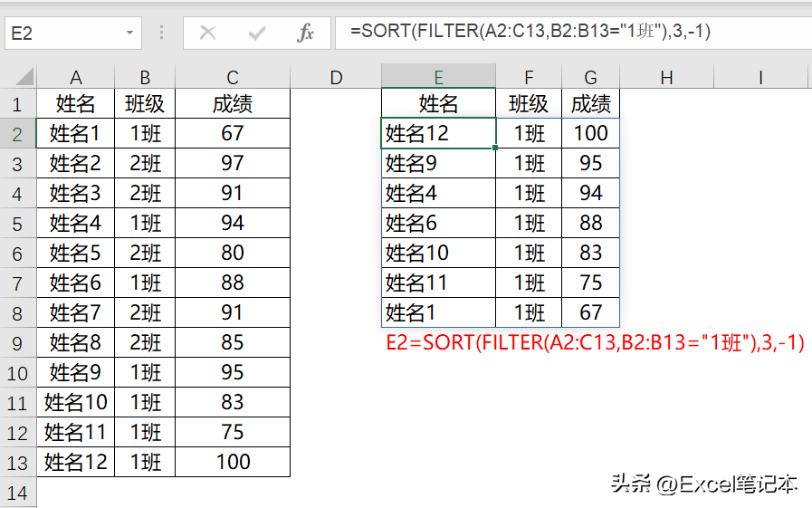Click cell G7 with value 75
Screen dimensions: 812x508
(x=591, y=283)
